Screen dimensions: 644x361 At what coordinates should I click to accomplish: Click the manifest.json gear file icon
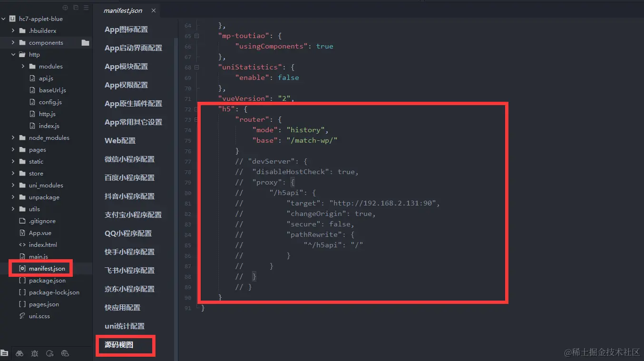(22, 269)
